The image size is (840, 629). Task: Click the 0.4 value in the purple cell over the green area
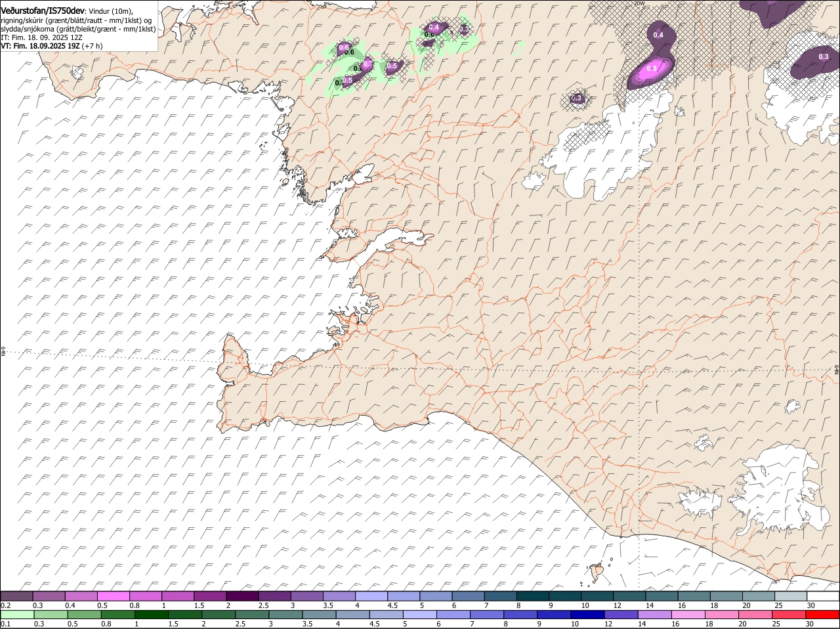[434, 28]
